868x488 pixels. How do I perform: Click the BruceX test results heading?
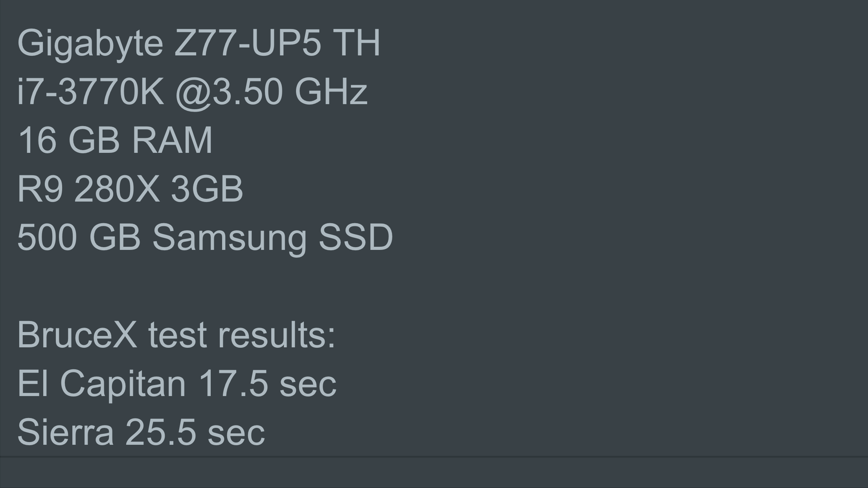pos(176,335)
